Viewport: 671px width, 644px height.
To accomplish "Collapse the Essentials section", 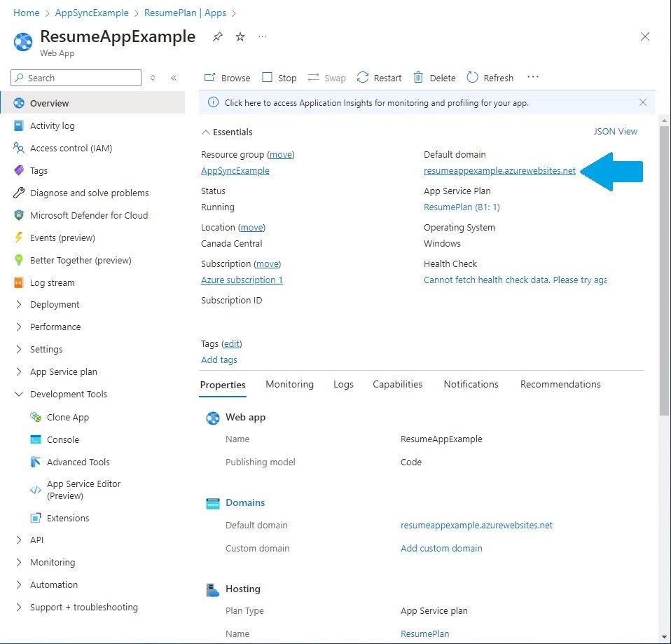I will click(227, 132).
